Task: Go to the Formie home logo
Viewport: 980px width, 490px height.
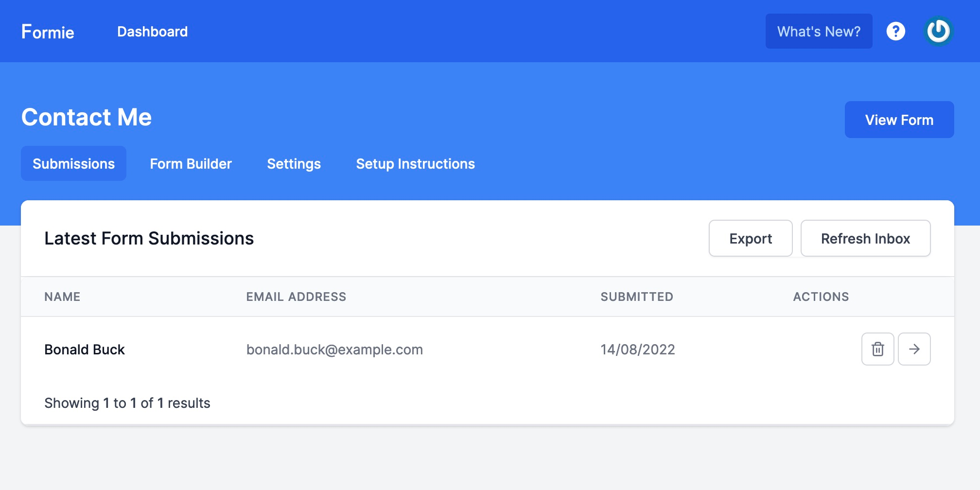Action: (x=48, y=32)
